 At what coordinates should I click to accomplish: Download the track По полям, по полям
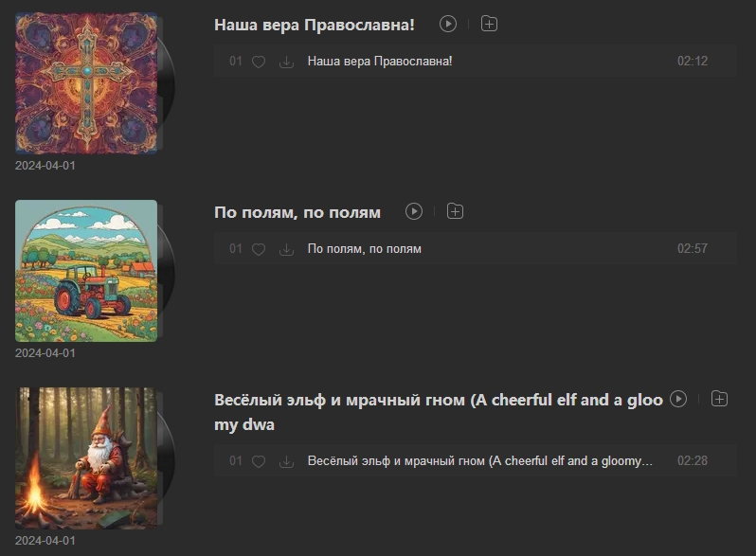[286, 249]
